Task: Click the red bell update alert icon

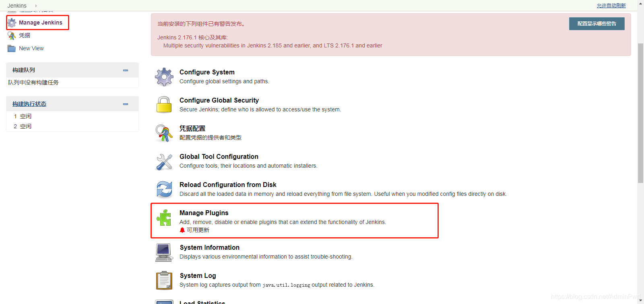Action: click(x=182, y=230)
